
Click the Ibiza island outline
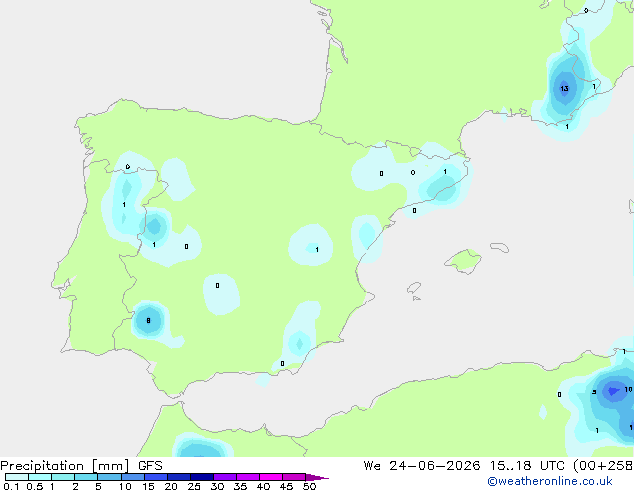click(x=414, y=288)
